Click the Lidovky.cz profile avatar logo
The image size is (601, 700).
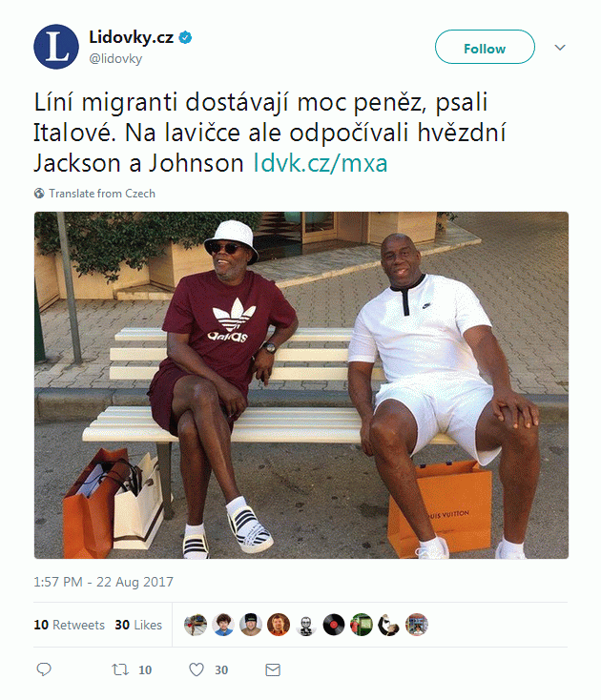[x=56, y=47]
